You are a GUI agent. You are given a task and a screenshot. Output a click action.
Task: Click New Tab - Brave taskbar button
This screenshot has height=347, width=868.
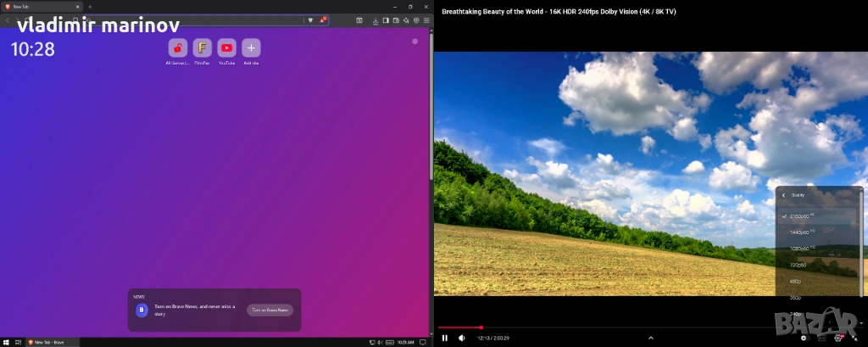pos(53,343)
